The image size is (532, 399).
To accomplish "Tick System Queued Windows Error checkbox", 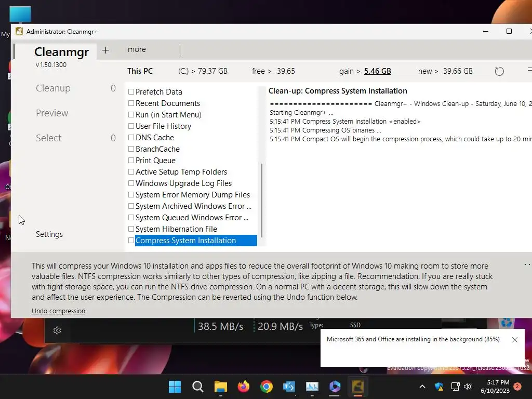I will coord(131,218).
